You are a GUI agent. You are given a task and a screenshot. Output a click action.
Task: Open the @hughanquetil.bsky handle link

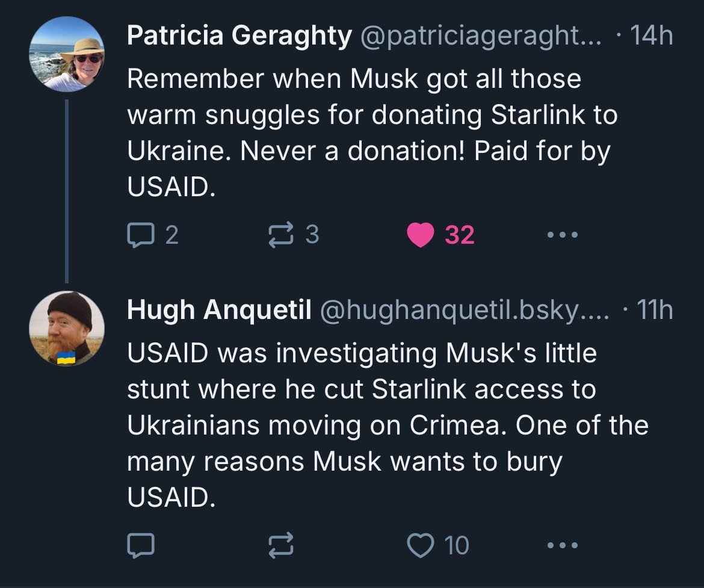465,310
